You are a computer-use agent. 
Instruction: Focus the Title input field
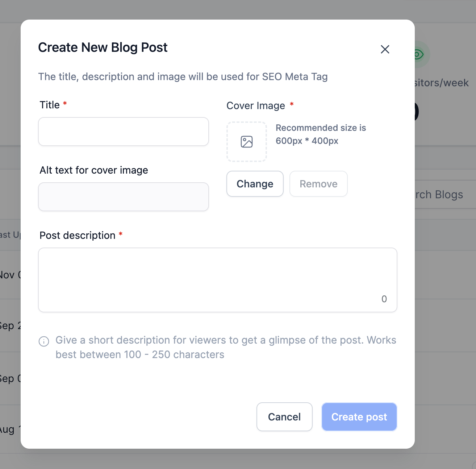pos(124,132)
